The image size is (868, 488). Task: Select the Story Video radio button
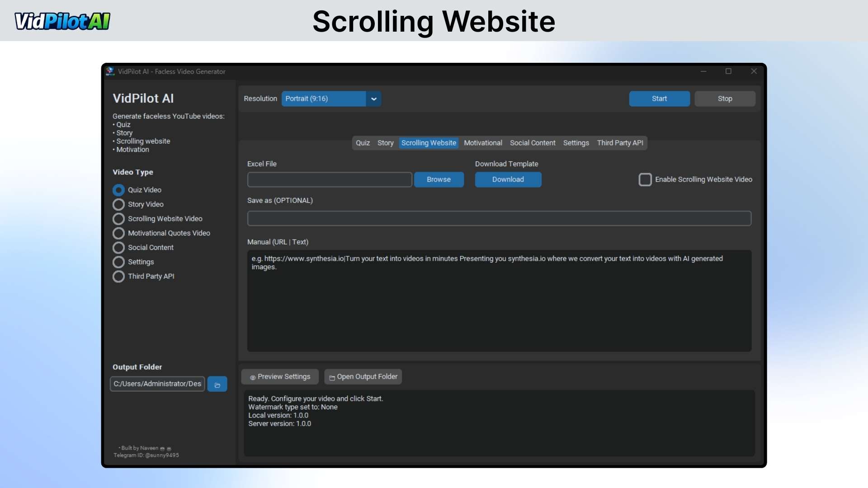[118, 204]
